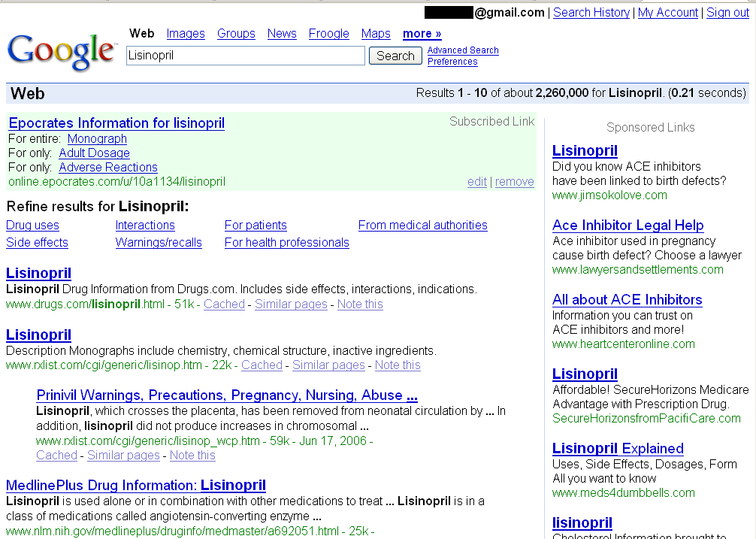Open All about ACE Inhibitors ad
This screenshot has height=539, width=756.
click(627, 299)
